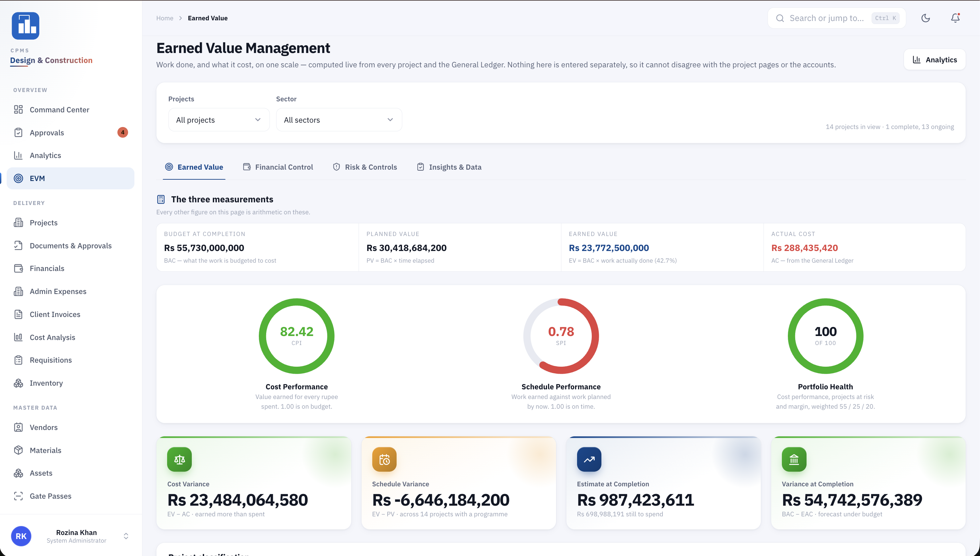The image size is (980, 556).
Task: Toggle dark mode moon icon
Action: [x=925, y=18]
